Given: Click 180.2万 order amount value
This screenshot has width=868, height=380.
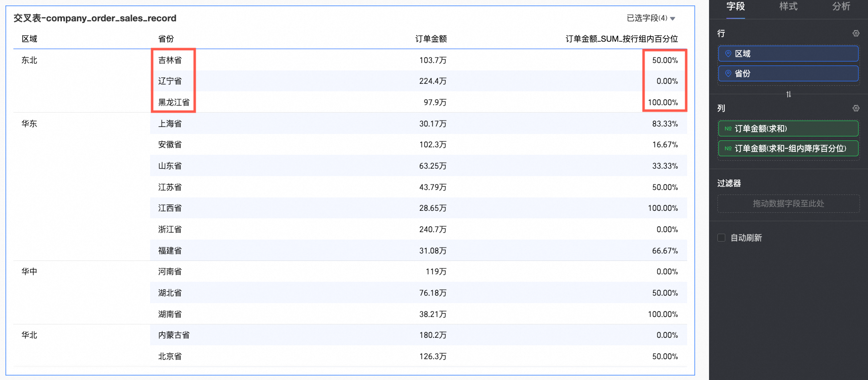Looking at the screenshot, I should (x=433, y=335).
